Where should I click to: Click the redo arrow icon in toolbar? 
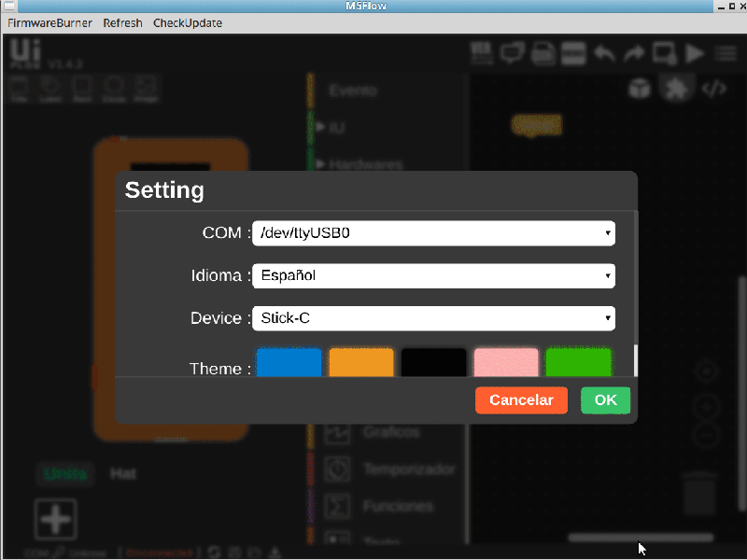634,53
